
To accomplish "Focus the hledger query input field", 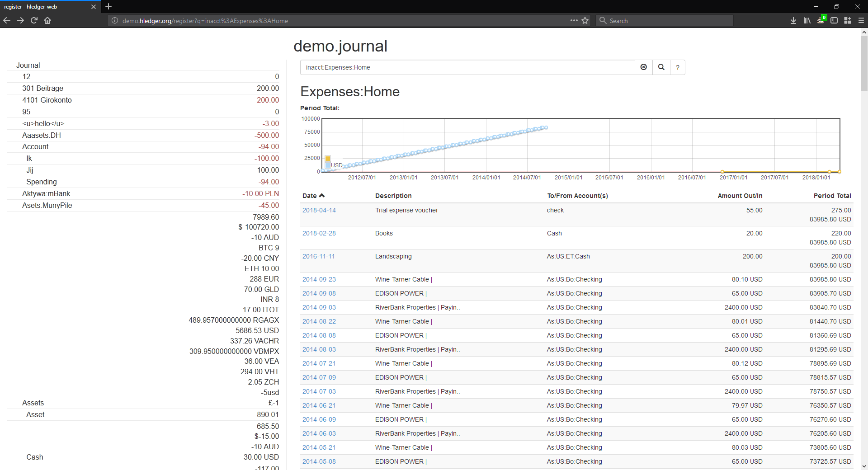I will pos(467,67).
